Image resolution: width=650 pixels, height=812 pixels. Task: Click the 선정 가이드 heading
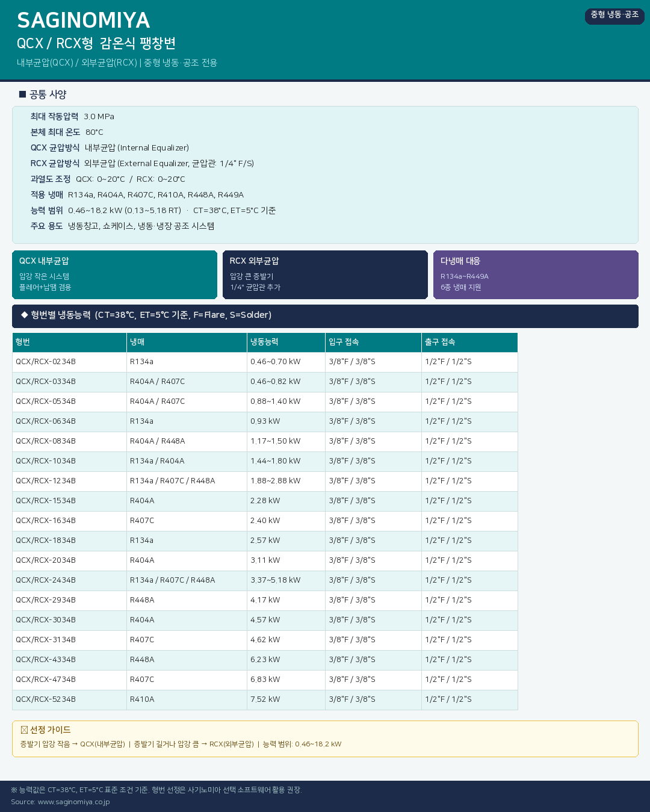pyautogui.click(x=46, y=730)
